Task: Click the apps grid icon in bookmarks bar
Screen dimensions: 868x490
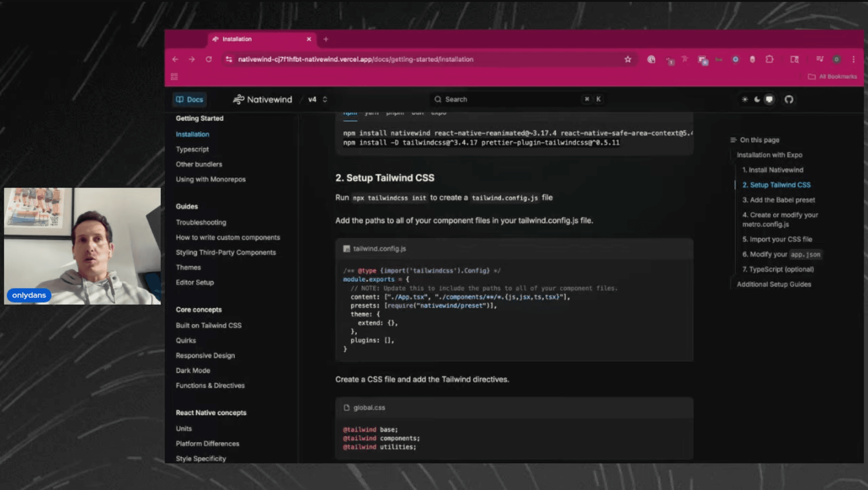Action: (x=174, y=77)
